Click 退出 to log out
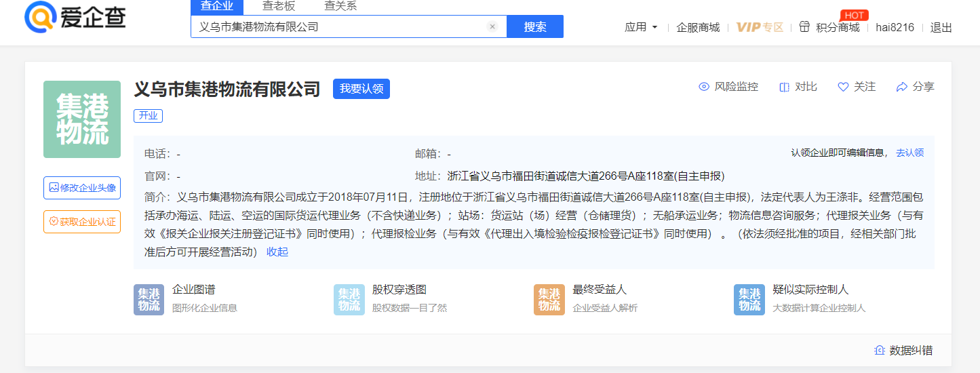Viewport: 980px width, 373px height. point(941,27)
